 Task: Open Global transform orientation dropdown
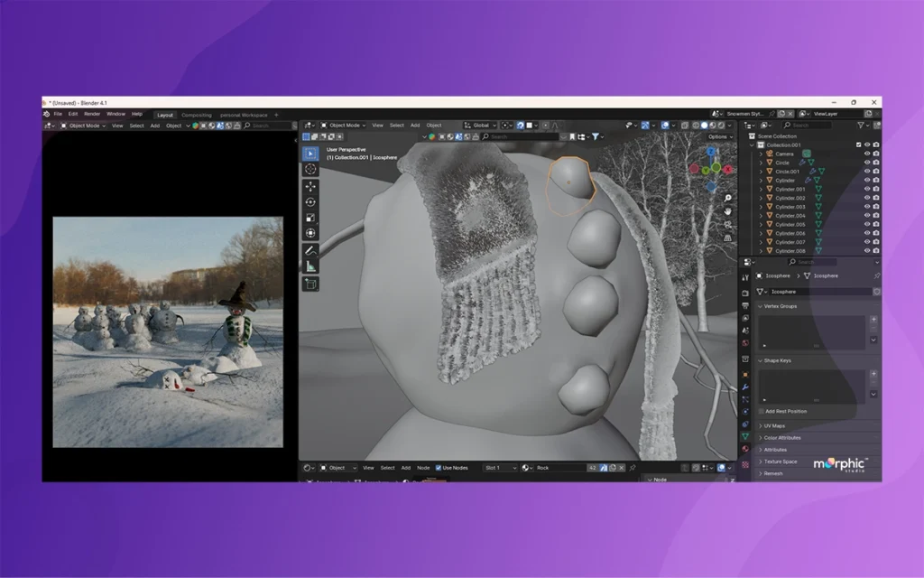480,125
